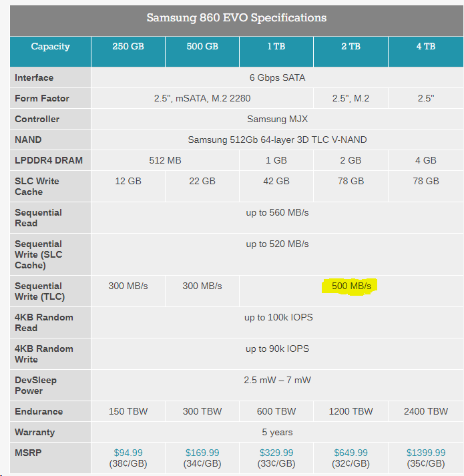This screenshot has height=476, width=464.
Task: Click the $94.99 MSRP price link
Action: coord(128,453)
